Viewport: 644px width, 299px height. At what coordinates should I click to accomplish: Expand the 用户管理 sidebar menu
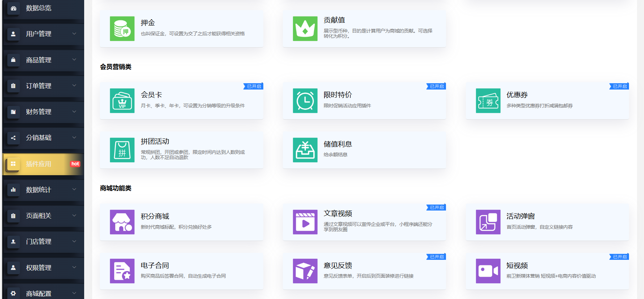(x=43, y=34)
